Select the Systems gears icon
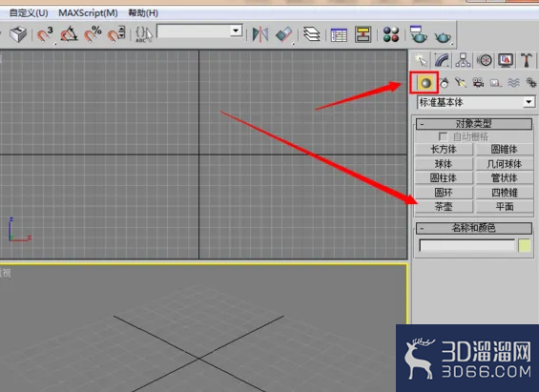The width and height of the screenshot is (539, 392). [x=530, y=83]
